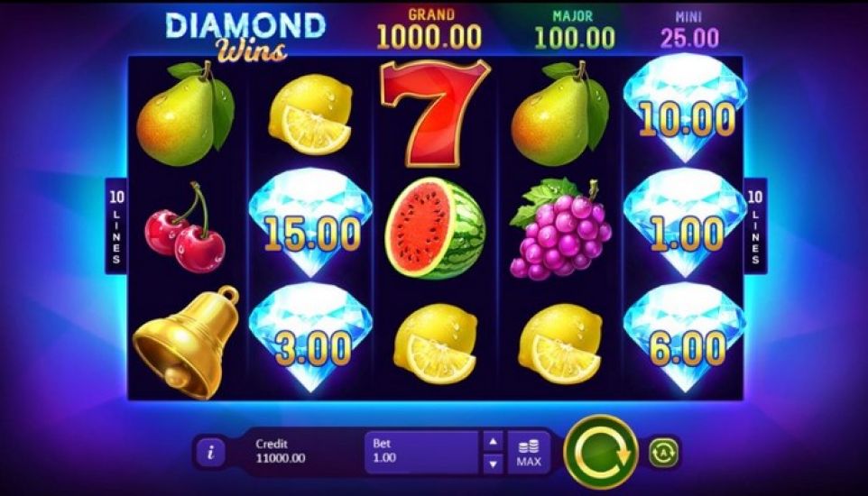868x496 pixels.
Task: Click the red 7 symbol
Action: (x=435, y=113)
